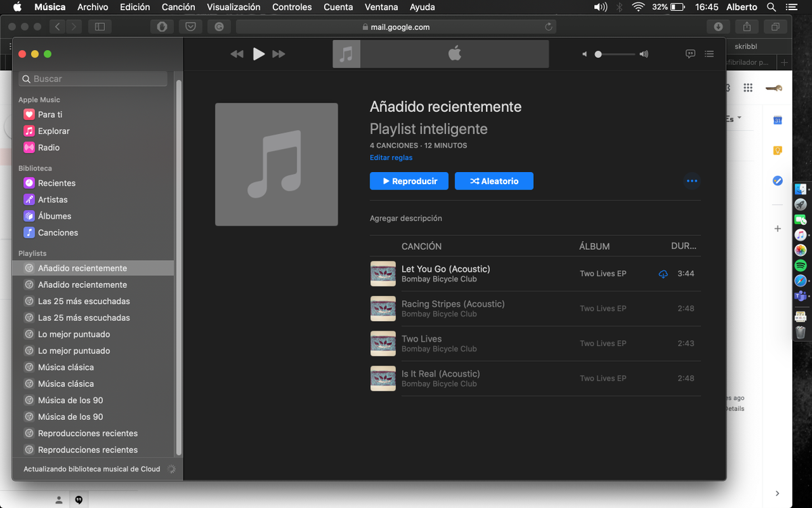Open the lyrics panel icon
The image size is (812, 508).
tap(690, 54)
